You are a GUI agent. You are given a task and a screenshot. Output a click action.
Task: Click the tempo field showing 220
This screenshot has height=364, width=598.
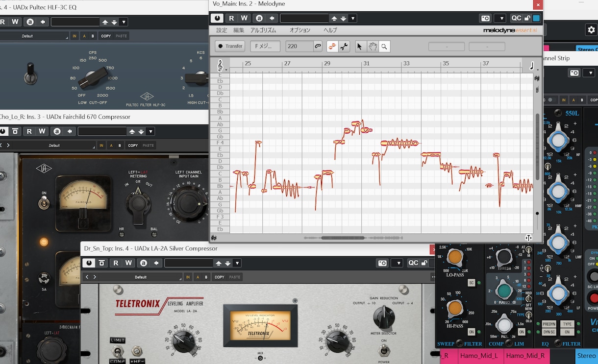tap(299, 46)
